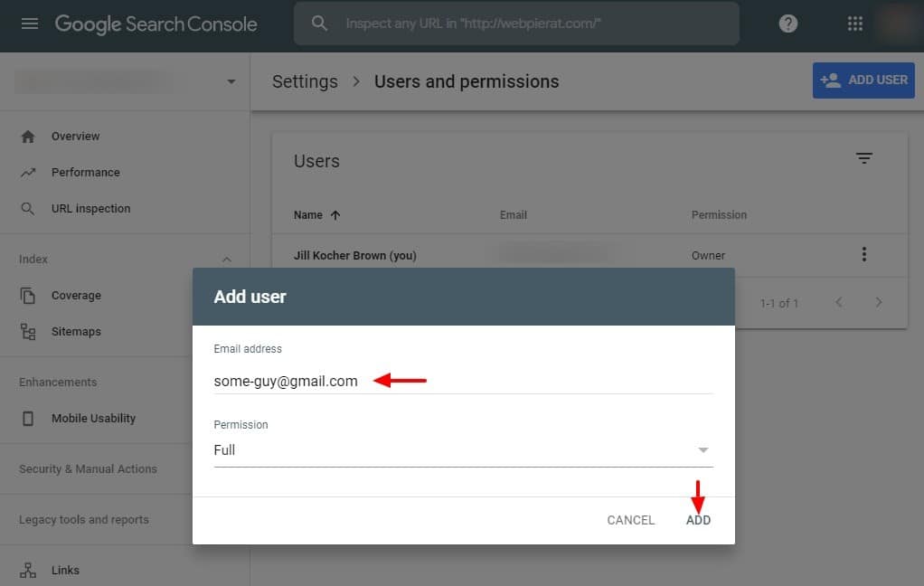
Task: Go to Overview in the sidebar
Action: pos(75,137)
